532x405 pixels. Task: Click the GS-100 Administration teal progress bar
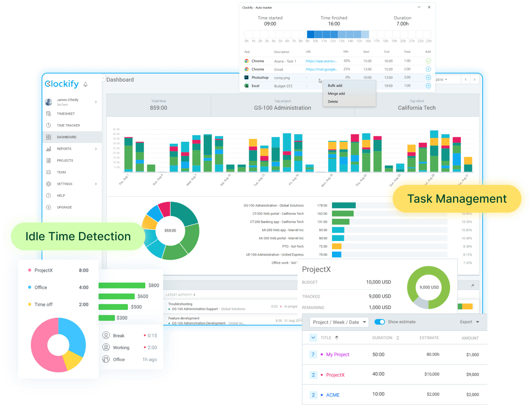point(344,205)
